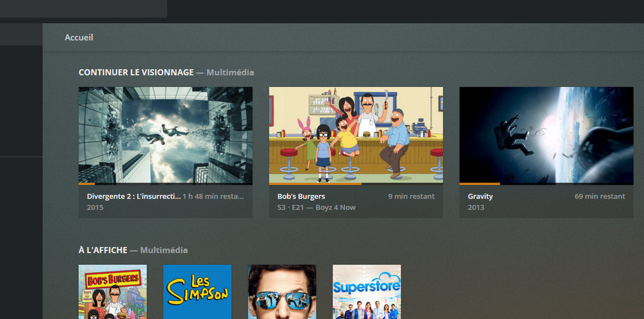Resume Divergente 2 from its thumbnail
644x319 pixels.
pyautogui.click(x=165, y=135)
